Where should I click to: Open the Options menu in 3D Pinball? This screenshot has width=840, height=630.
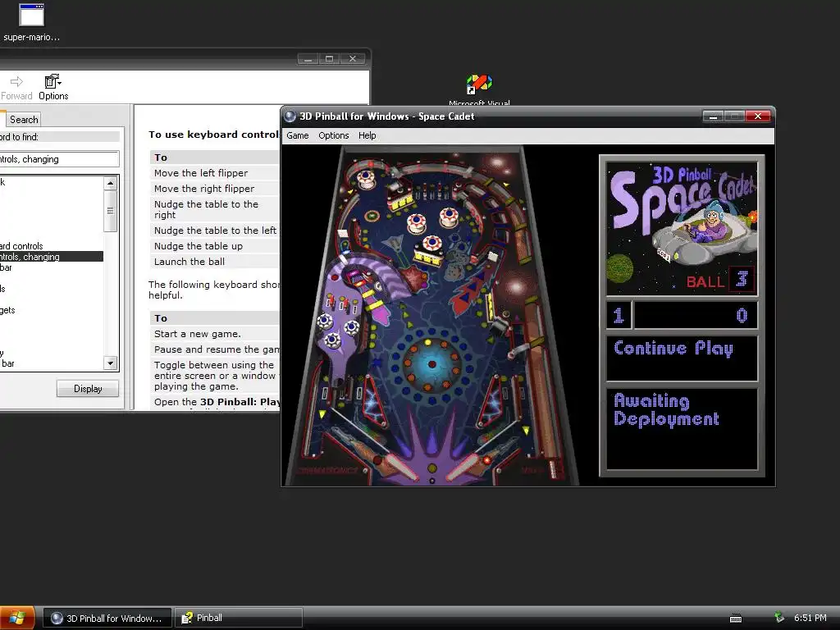pyautogui.click(x=333, y=135)
